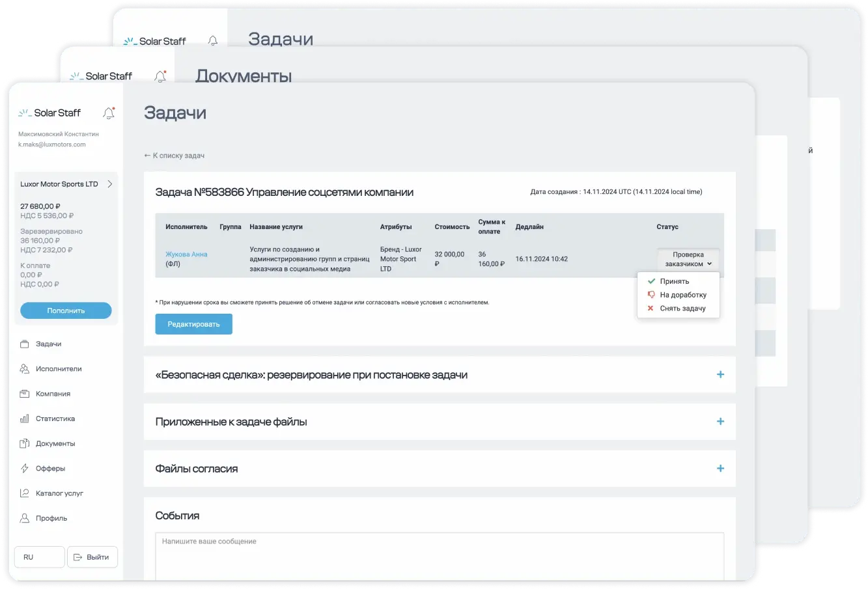The width and height of the screenshot is (868, 589).
Task: Open Документы sidebar icon
Action: 25,444
